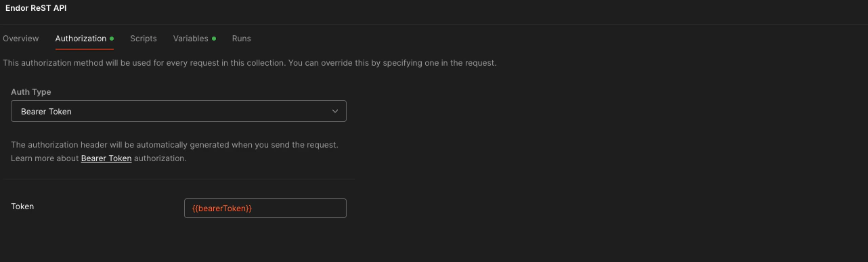
Task: Open the Overview tab
Action: point(21,39)
